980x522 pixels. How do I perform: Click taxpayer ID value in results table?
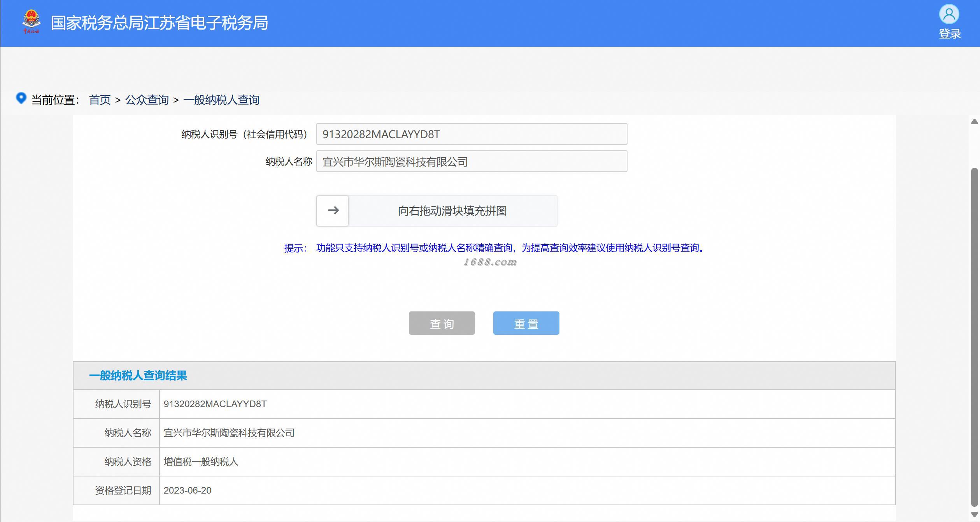pos(215,404)
